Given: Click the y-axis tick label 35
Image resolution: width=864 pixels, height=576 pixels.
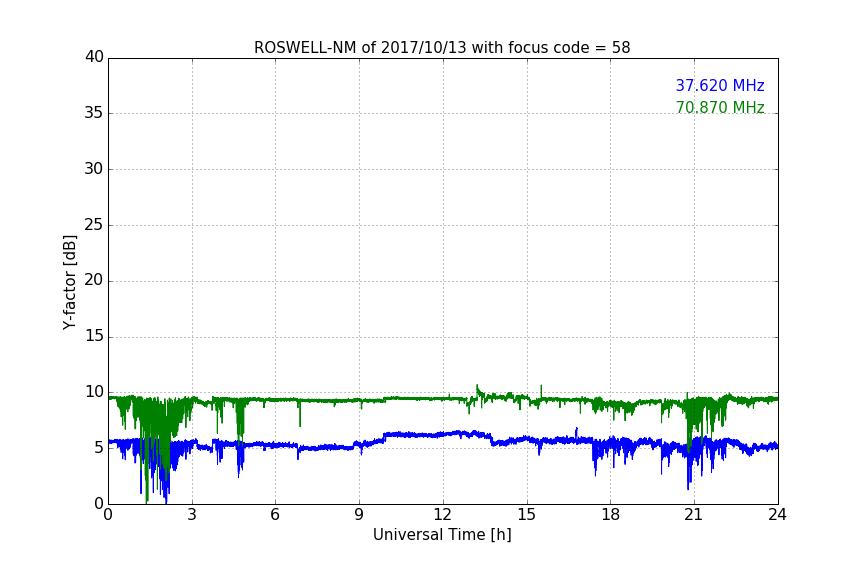Looking at the screenshot, I should tap(94, 113).
